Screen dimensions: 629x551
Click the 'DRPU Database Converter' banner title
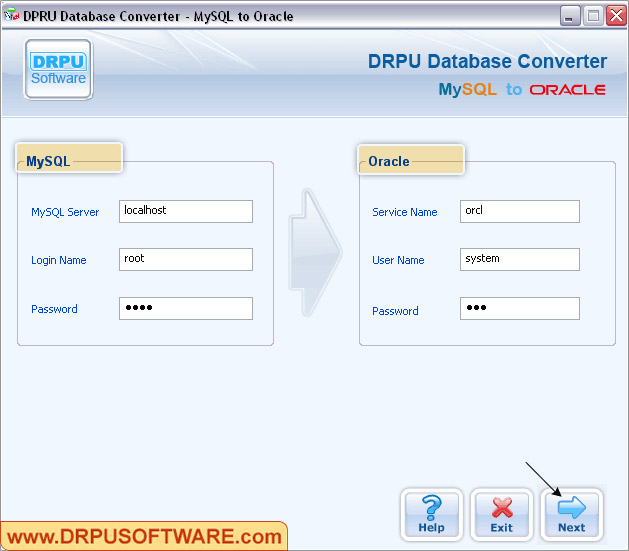coord(487,61)
